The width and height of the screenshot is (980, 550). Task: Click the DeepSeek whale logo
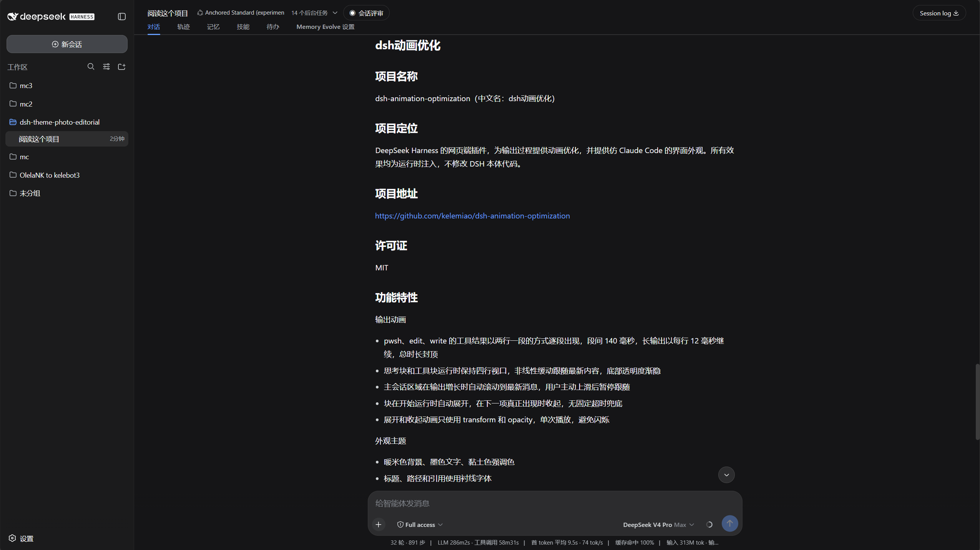13,17
